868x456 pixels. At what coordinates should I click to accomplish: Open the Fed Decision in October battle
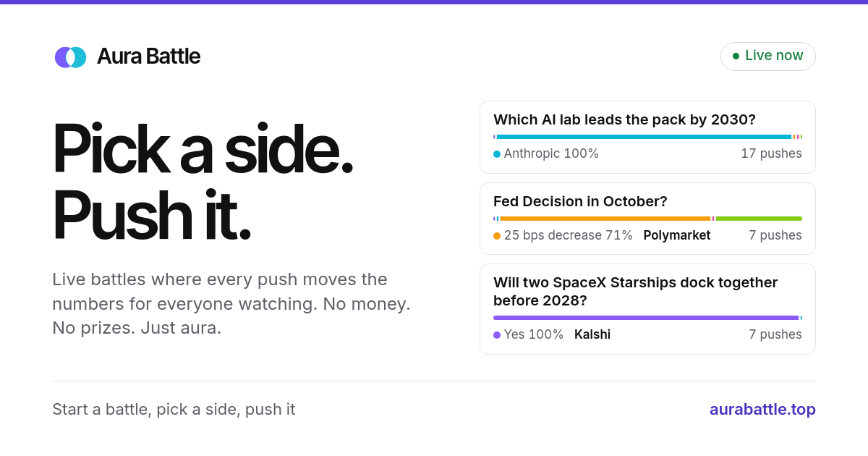point(647,219)
